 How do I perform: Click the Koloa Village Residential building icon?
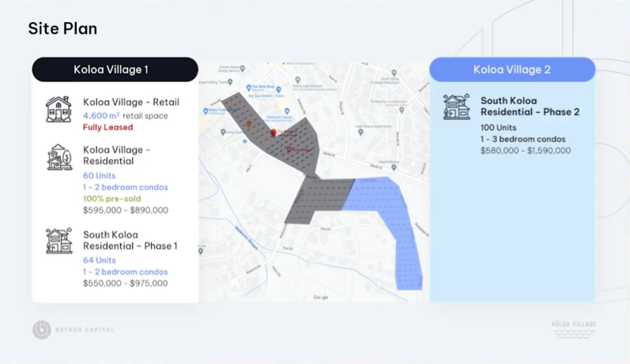[59, 156]
